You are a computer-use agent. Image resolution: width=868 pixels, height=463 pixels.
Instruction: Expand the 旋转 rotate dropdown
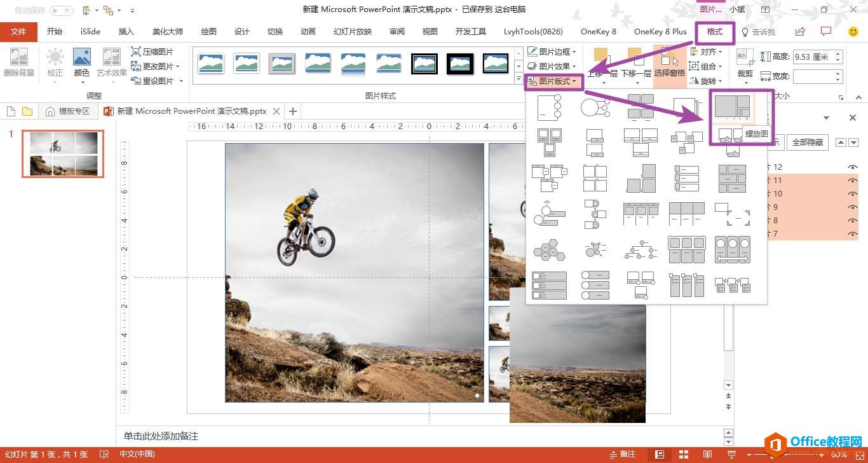(707, 81)
